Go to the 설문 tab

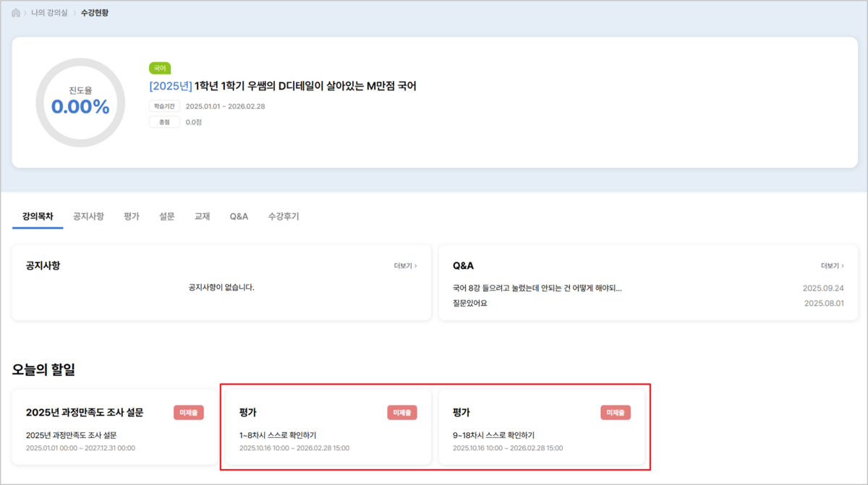[x=167, y=216]
